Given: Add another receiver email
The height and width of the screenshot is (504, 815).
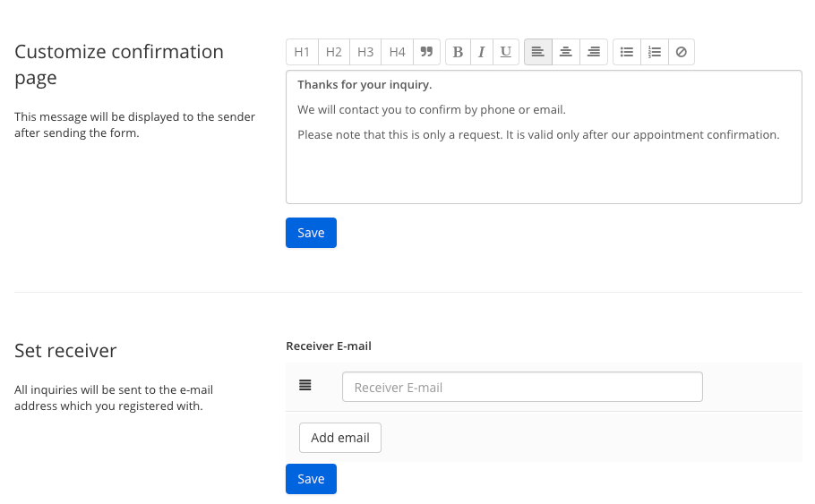Looking at the screenshot, I should click(340, 438).
